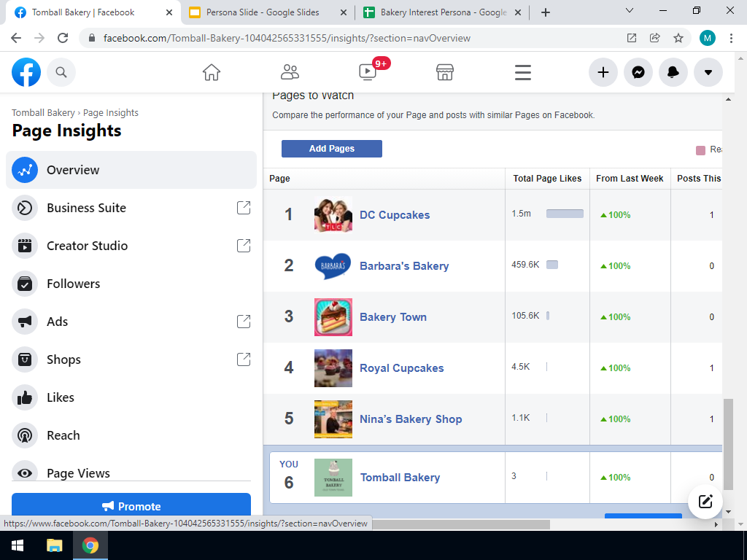The image size is (747, 560).
Task: Click the Promote button
Action: pyautogui.click(x=131, y=506)
